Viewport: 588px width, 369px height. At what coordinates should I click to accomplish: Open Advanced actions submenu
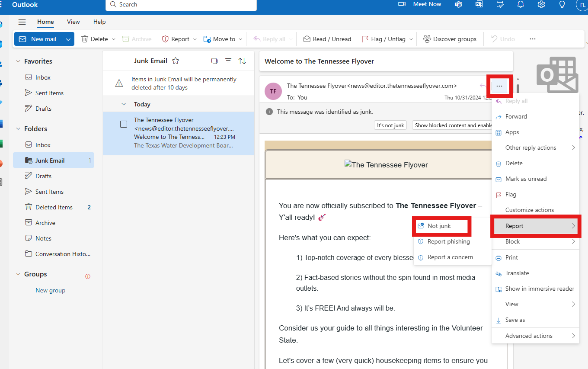click(535, 336)
